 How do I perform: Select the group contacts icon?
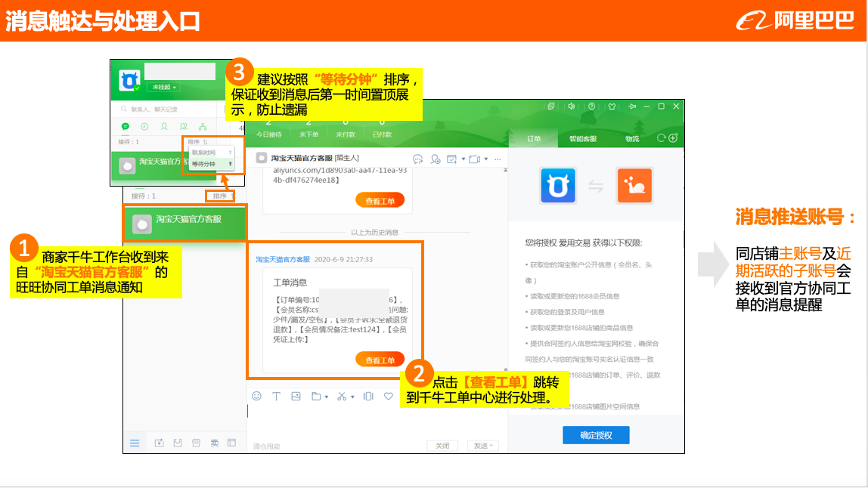pos(183,127)
